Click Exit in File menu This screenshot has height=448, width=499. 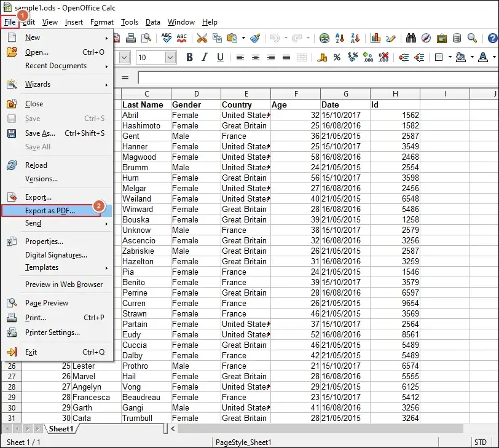click(x=57, y=352)
